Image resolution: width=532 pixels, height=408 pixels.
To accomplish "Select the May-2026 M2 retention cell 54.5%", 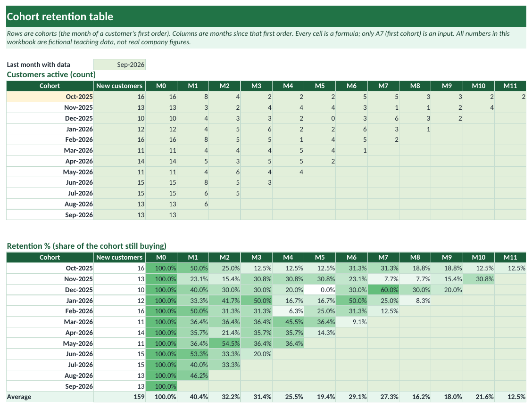I will [224, 343].
